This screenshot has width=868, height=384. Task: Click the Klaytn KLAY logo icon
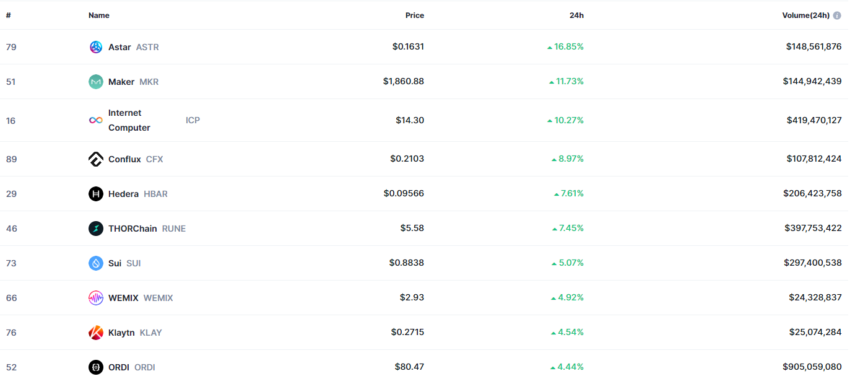pyautogui.click(x=96, y=333)
